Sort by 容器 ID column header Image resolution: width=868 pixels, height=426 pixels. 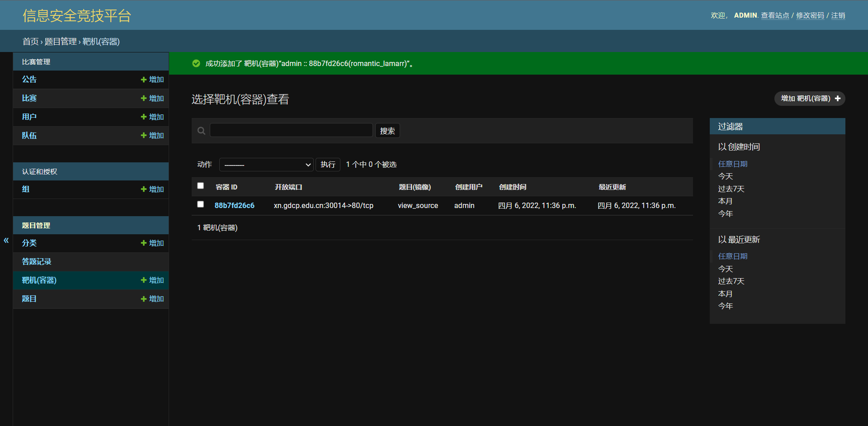click(226, 187)
